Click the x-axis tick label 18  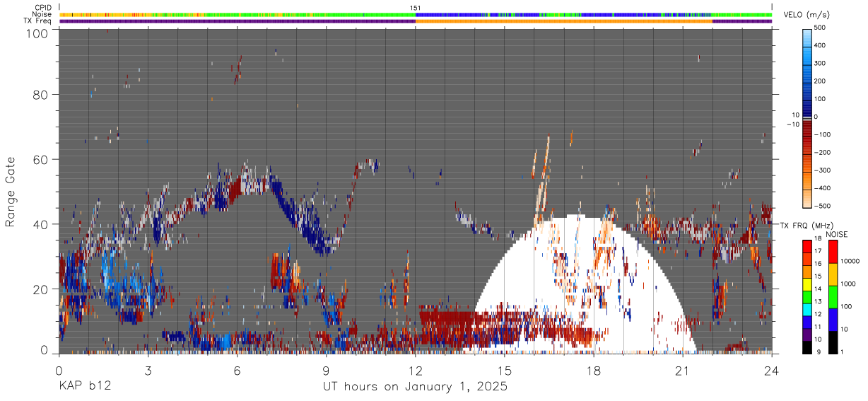[x=594, y=371]
